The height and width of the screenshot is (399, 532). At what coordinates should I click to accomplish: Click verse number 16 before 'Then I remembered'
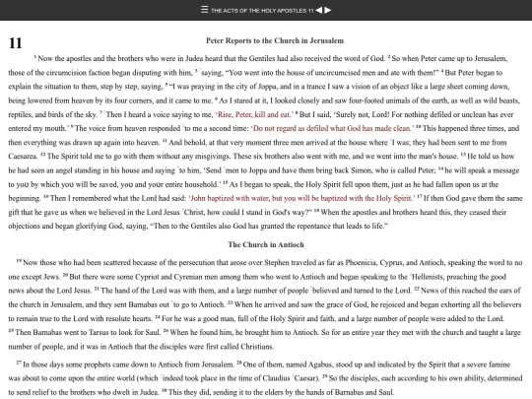coord(45,197)
